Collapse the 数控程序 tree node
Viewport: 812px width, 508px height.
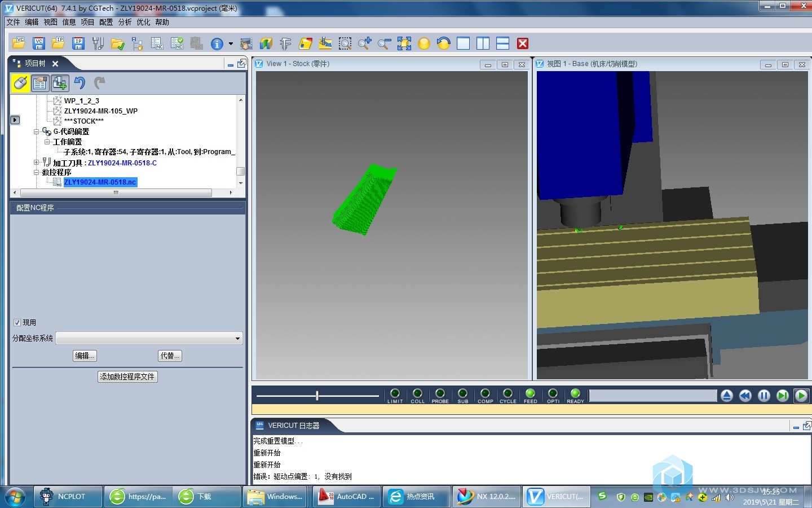[x=37, y=172]
